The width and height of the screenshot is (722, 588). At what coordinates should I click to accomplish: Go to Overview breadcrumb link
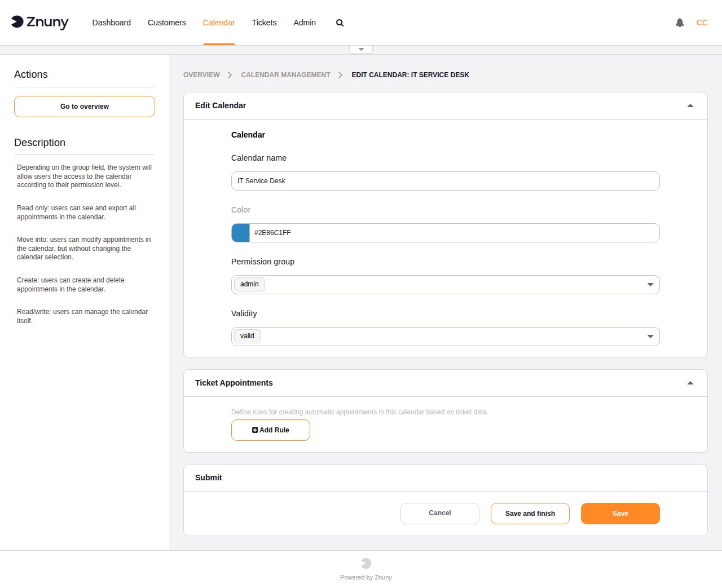201,75
